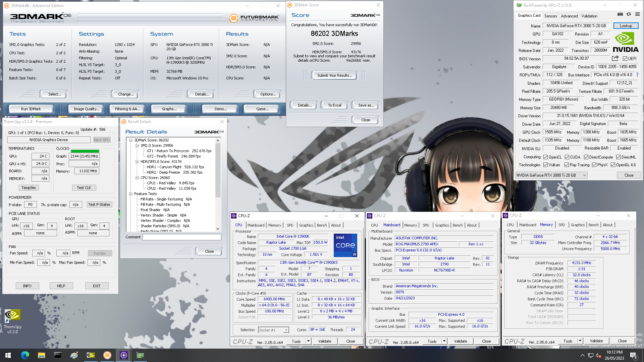Collapse the Feature Tests tree node
This screenshot has height=362, width=644.
click(131, 194)
